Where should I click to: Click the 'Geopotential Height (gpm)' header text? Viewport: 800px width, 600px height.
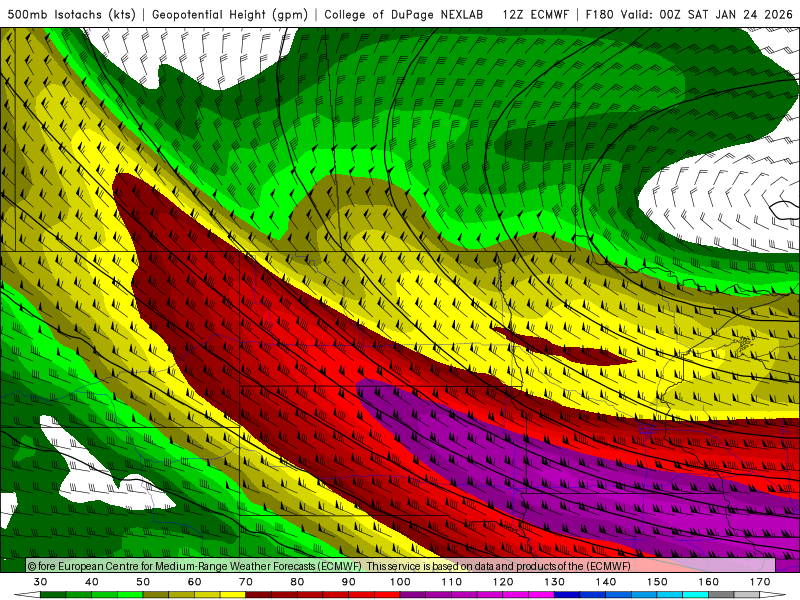[230, 14]
